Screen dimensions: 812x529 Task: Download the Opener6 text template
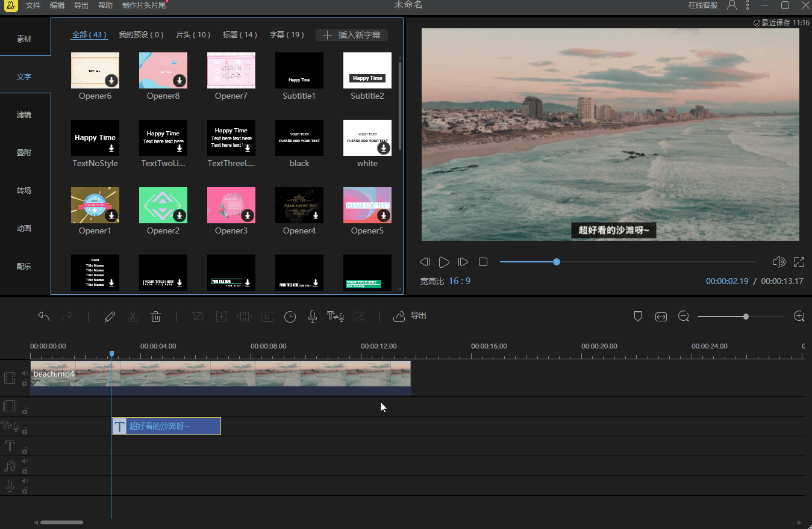[x=111, y=81]
